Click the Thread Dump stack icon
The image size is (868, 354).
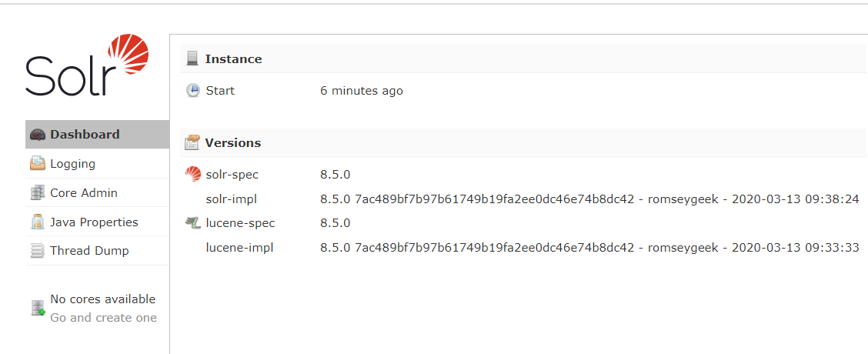(37, 251)
